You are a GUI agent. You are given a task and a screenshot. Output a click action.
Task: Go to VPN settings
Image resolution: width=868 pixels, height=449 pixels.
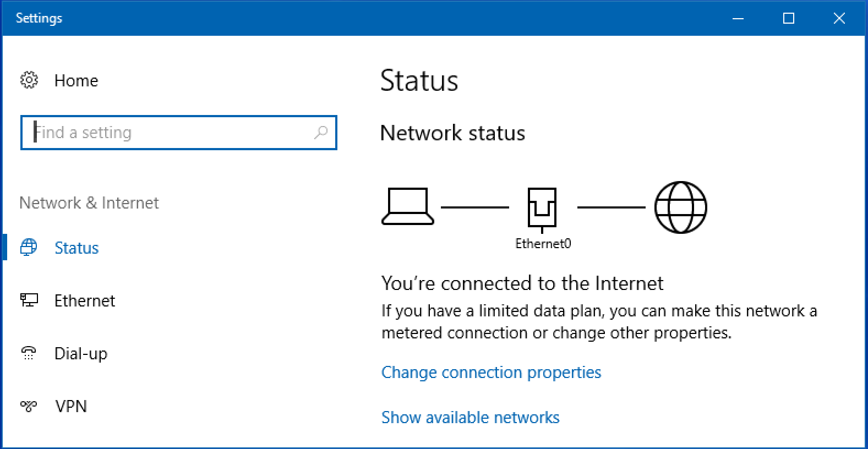71,406
